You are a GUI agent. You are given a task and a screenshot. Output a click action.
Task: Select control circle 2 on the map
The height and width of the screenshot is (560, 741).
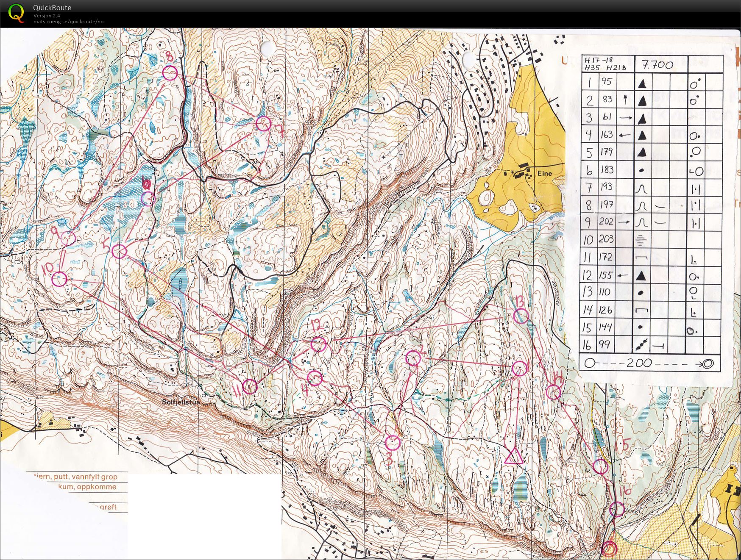tap(413, 358)
